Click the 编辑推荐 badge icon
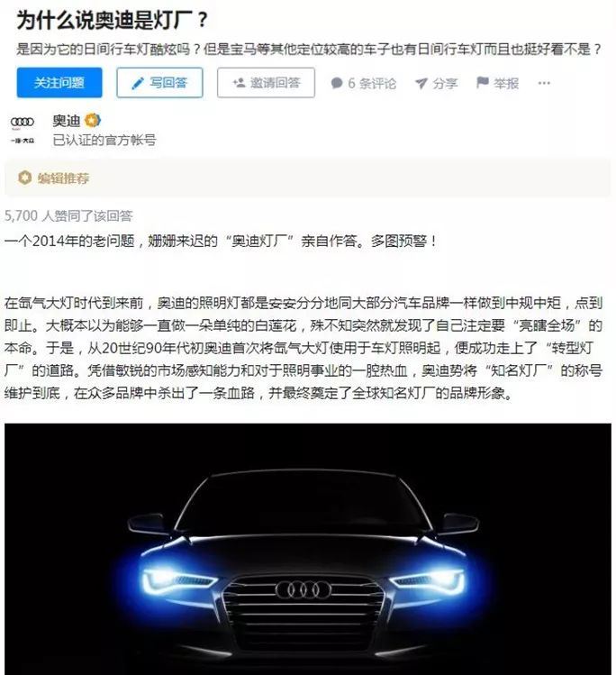Image resolution: width=616 pixels, height=675 pixels. pyautogui.click(x=24, y=178)
